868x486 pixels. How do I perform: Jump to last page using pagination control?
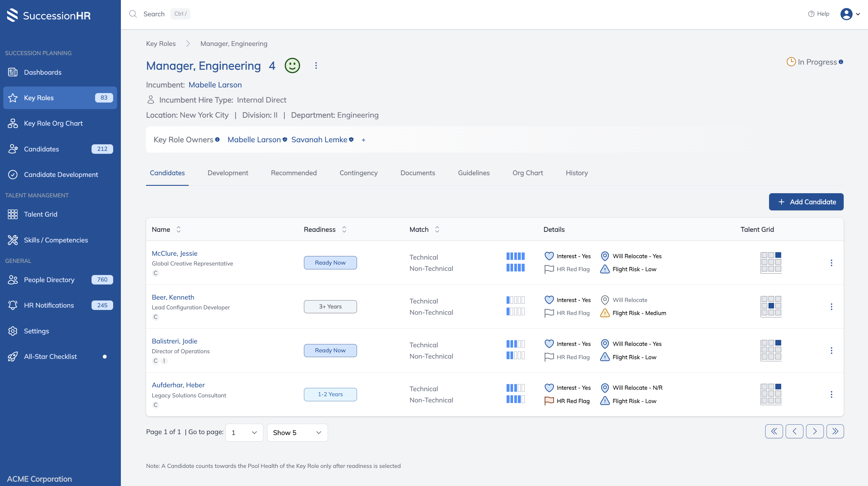click(x=835, y=431)
